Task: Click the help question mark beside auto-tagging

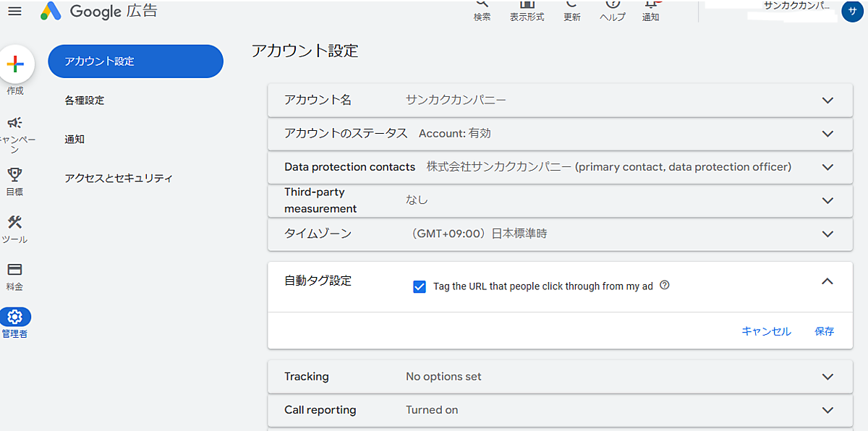Action: pos(665,286)
